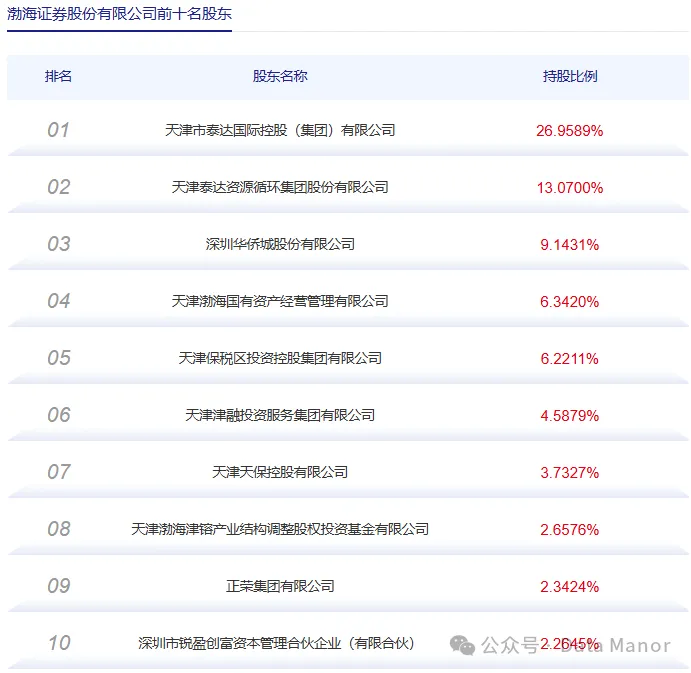This screenshot has height=673, width=691.
Task: Select 深圳华侨城股份有限公司 shareholder name
Action: (x=280, y=244)
